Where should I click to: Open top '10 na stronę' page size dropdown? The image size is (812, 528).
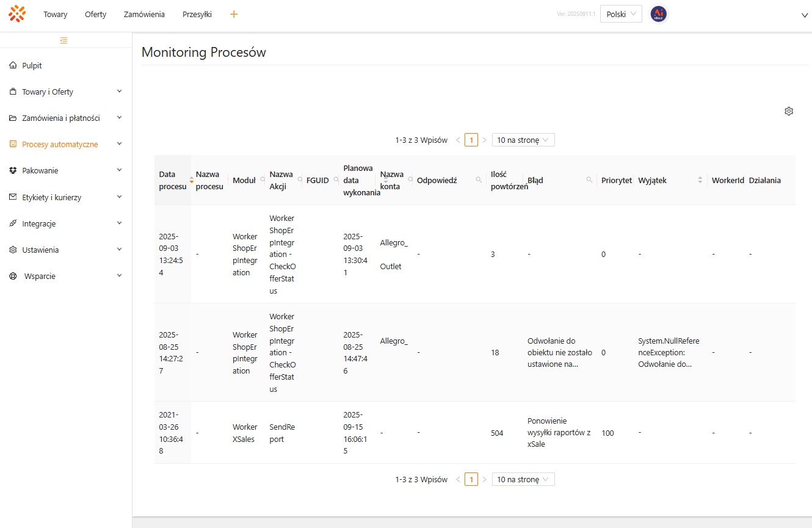tap(523, 140)
